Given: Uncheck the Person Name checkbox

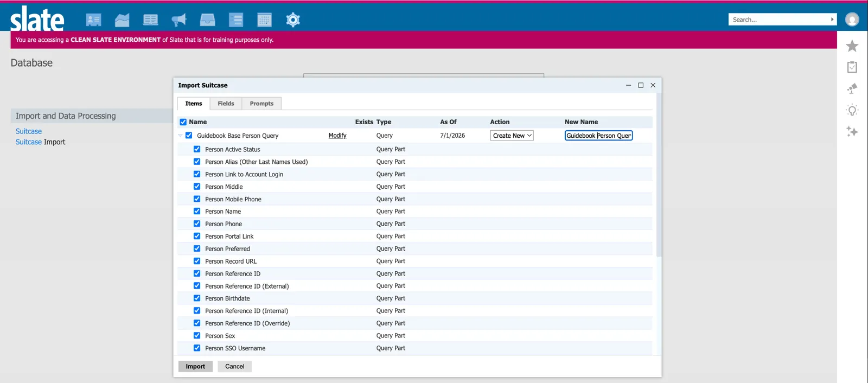Looking at the screenshot, I should (x=197, y=212).
